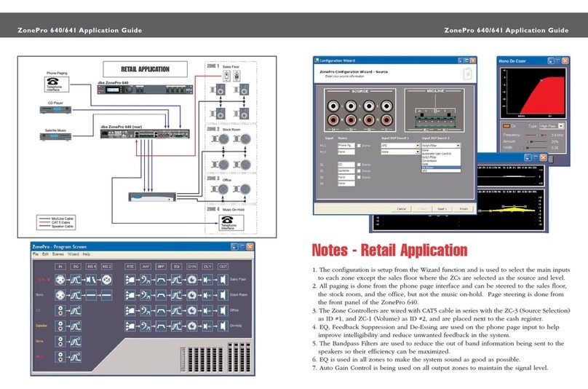The width and height of the screenshot is (588, 389).
Task: Open the Sales Floor router block
Action: tap(130, 279)
